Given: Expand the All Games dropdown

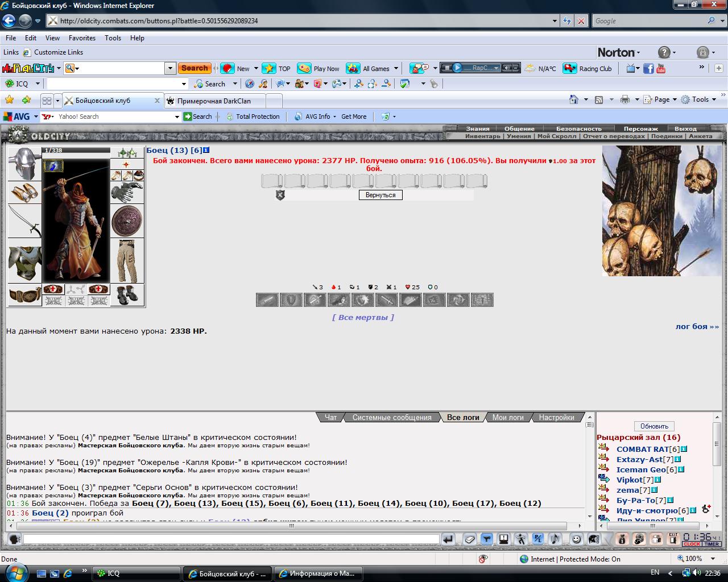Looking at the screenshot, I should 396,68.
